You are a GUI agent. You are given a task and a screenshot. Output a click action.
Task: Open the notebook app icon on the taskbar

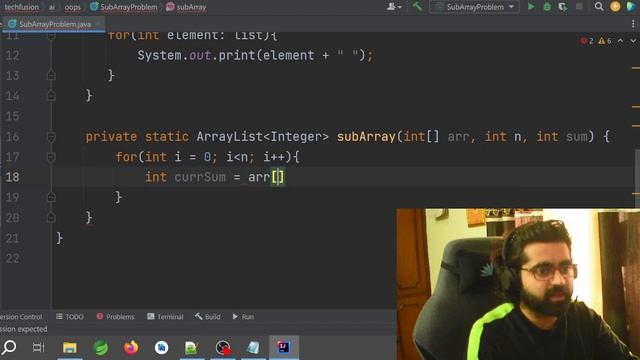[253, 348]
